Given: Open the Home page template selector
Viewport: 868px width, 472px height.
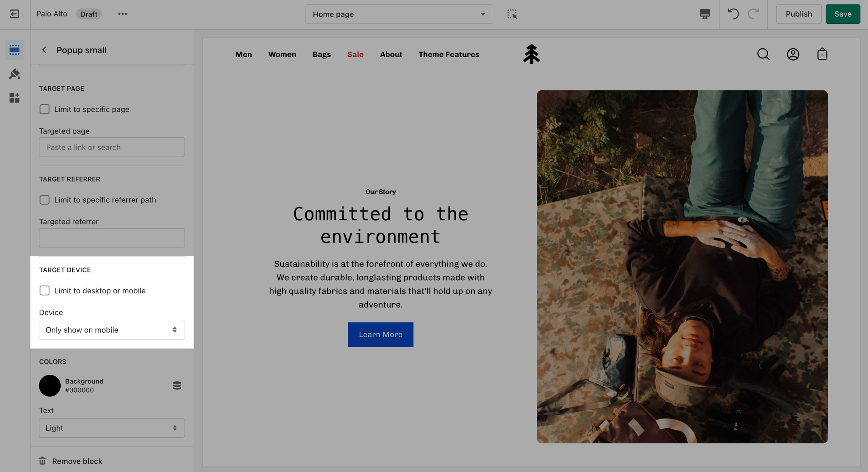Looking at the screenshot, I should tap(399, 14).
